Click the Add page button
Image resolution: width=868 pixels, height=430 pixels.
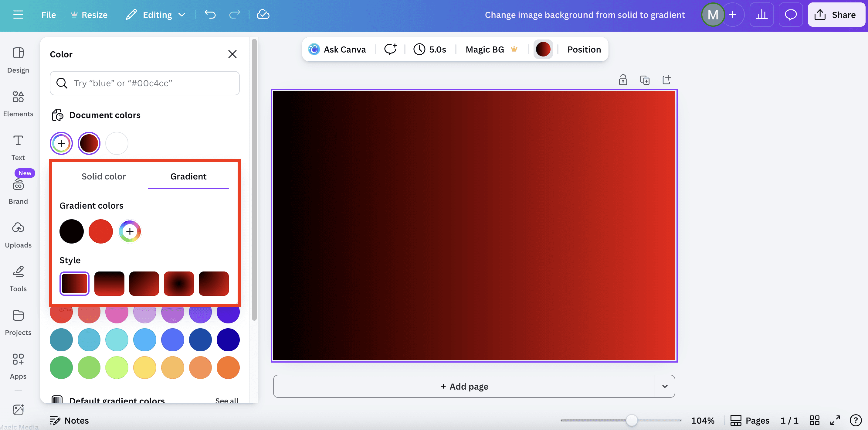pyautogui.click(x=464, y=386)
